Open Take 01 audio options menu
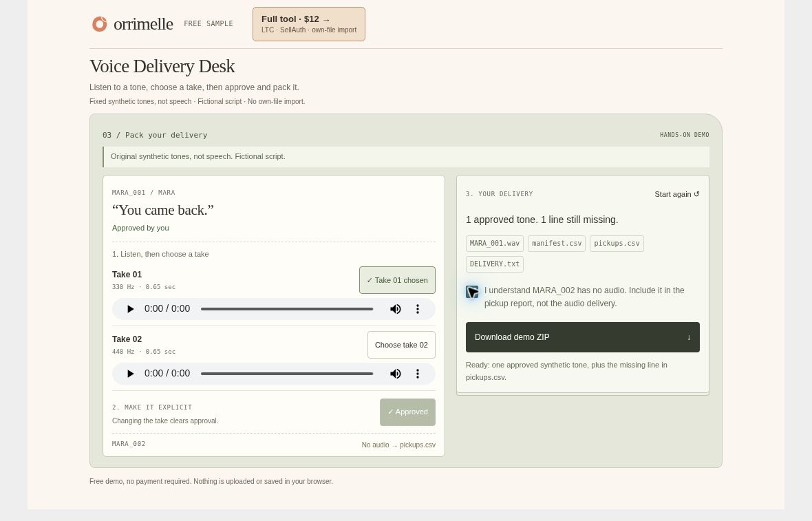 pos(418,309)
